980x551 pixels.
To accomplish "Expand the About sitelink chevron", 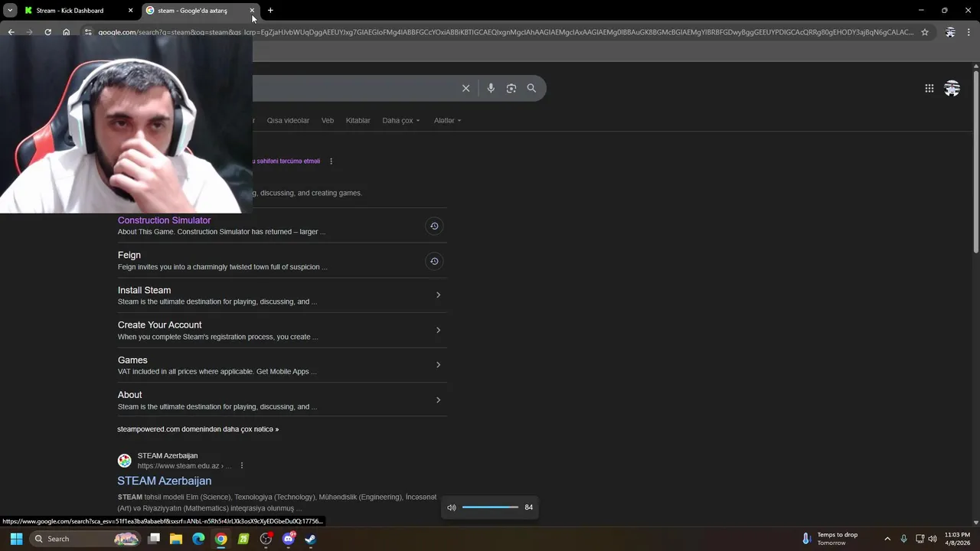I will [438, 399].
